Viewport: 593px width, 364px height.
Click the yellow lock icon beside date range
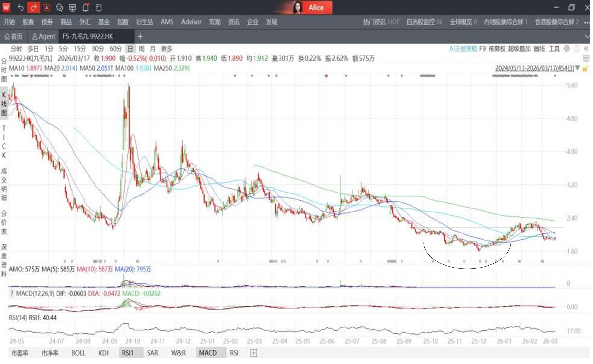pyautogui.click(x=585, y=69)
